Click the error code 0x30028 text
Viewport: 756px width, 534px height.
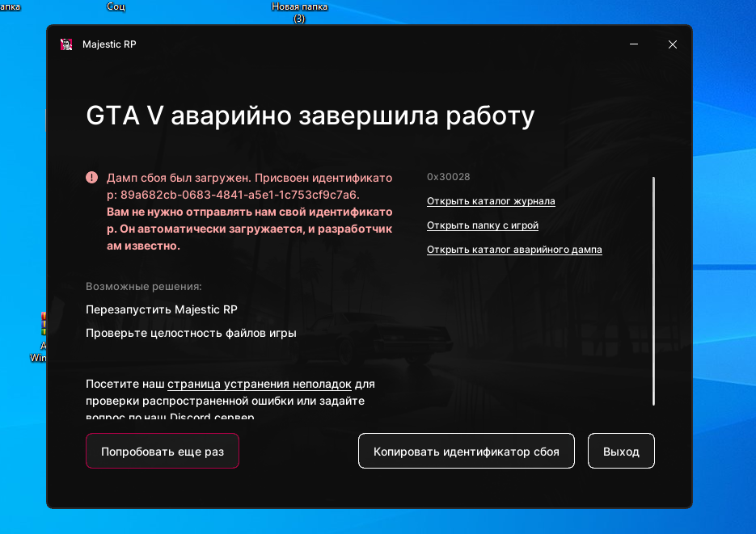[x=449, y=177]
